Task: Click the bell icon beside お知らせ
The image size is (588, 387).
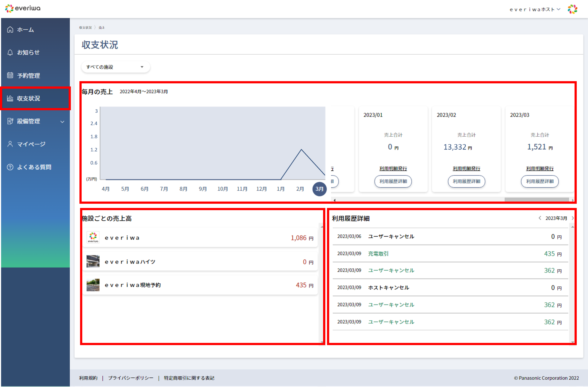Action: point(10,52)
